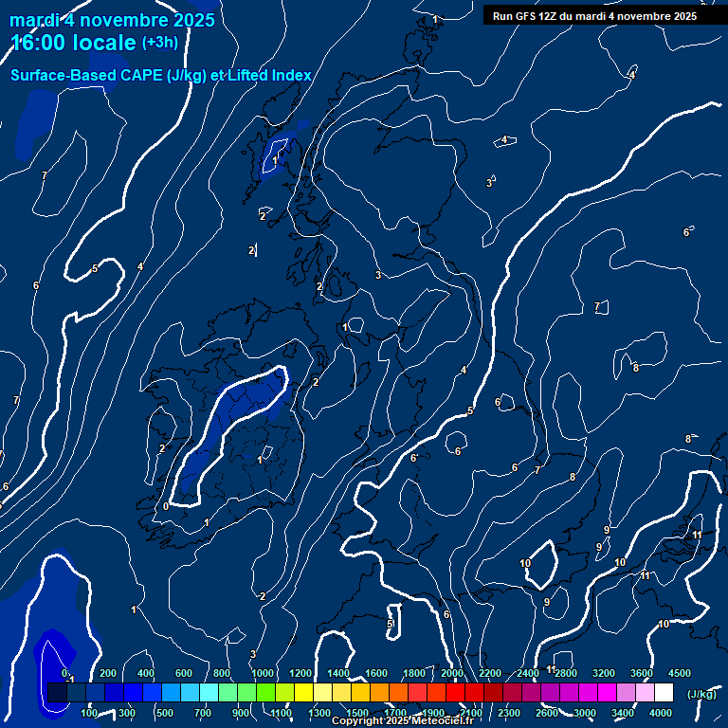Click the '(J/kg)' unit label beside the scale

click(x=701, y=694)
